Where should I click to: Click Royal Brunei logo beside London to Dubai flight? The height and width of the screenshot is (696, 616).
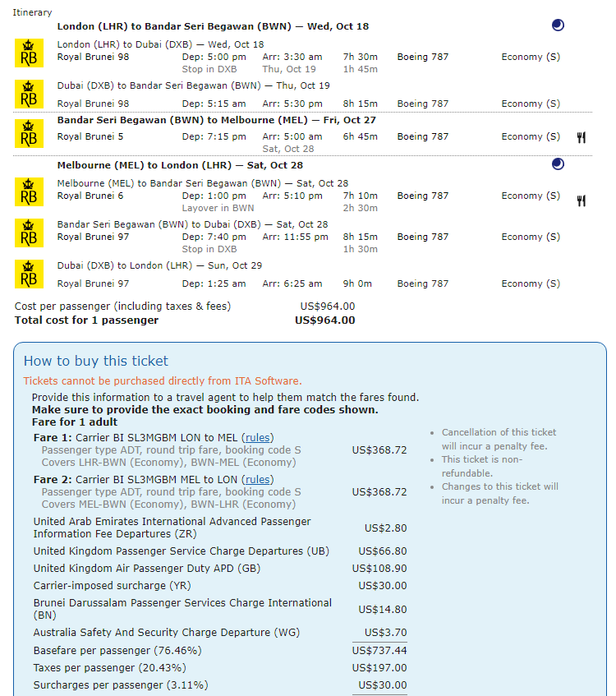coord(29,53)
